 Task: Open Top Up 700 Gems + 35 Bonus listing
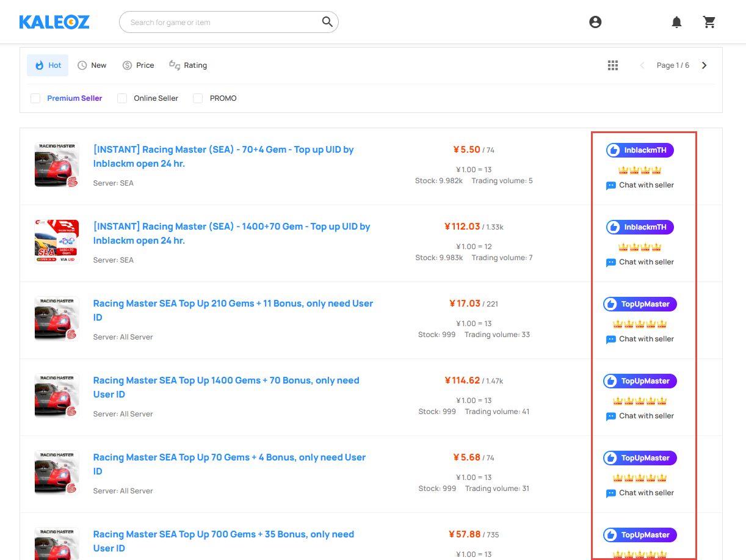[x=223, y=541]
